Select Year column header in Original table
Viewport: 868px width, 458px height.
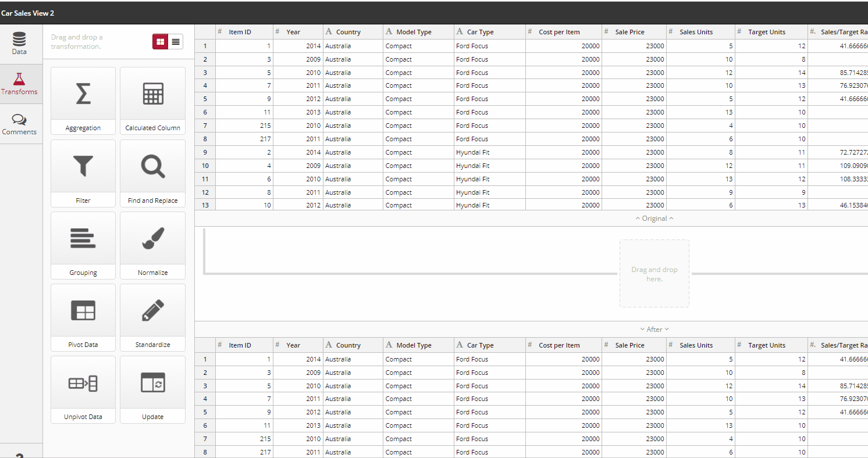click(x=298, y=32)
